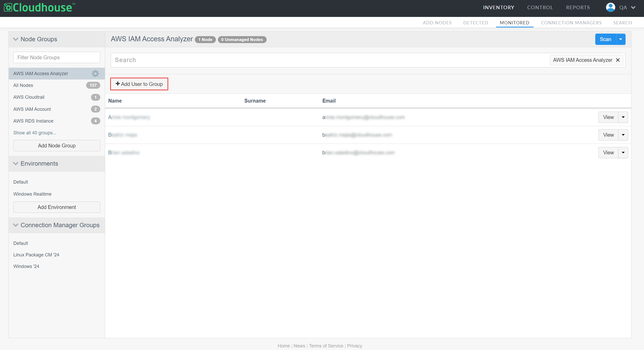644x350 pixels.
Task: Select Windows '24 connection manager group
Action: click(x=26, y=266)
